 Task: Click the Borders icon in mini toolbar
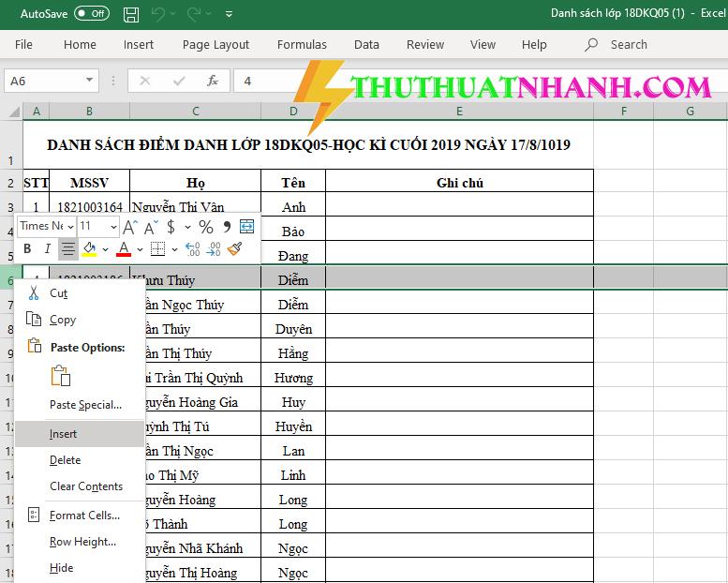tap(157, 249)
